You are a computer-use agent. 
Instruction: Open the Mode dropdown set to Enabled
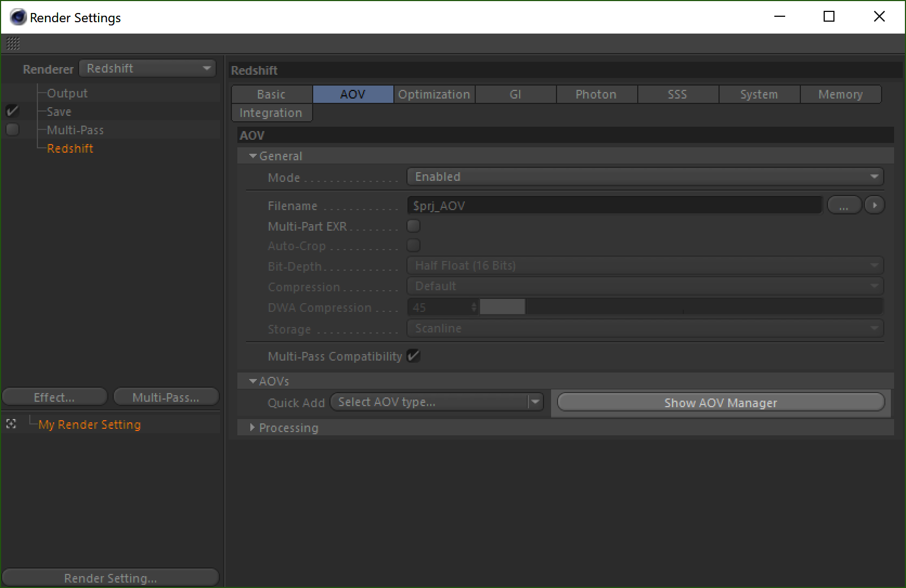(645, 177)
